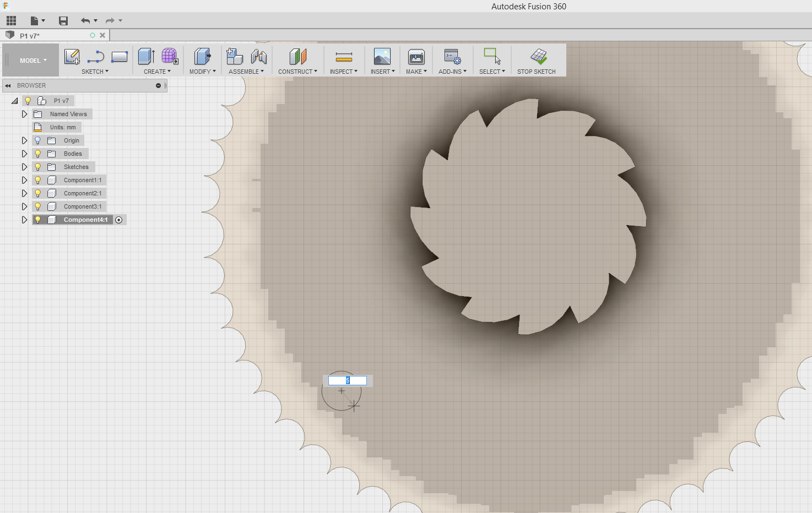Open the SELECT dropdown menu
812x513 pixels.
click(x=492, y=72)
